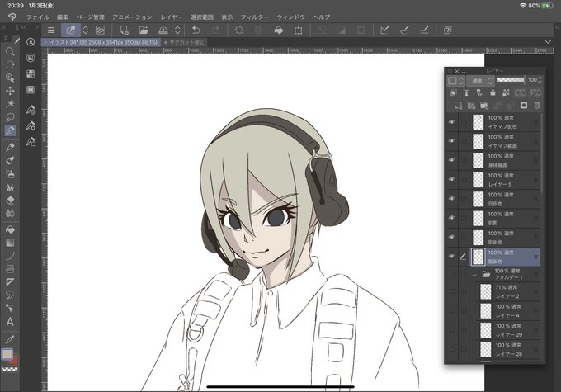Image resolution: width=561 pixels, height=392 pixels.
Task: Expand the canvas tab overflow chevron
Action: tap(548, 42)
